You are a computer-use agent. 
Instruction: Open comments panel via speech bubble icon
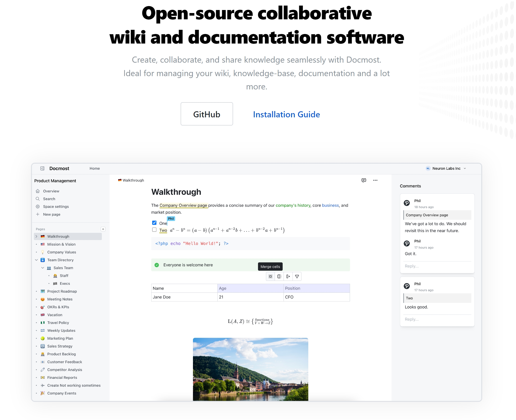(x=363, y=180)
